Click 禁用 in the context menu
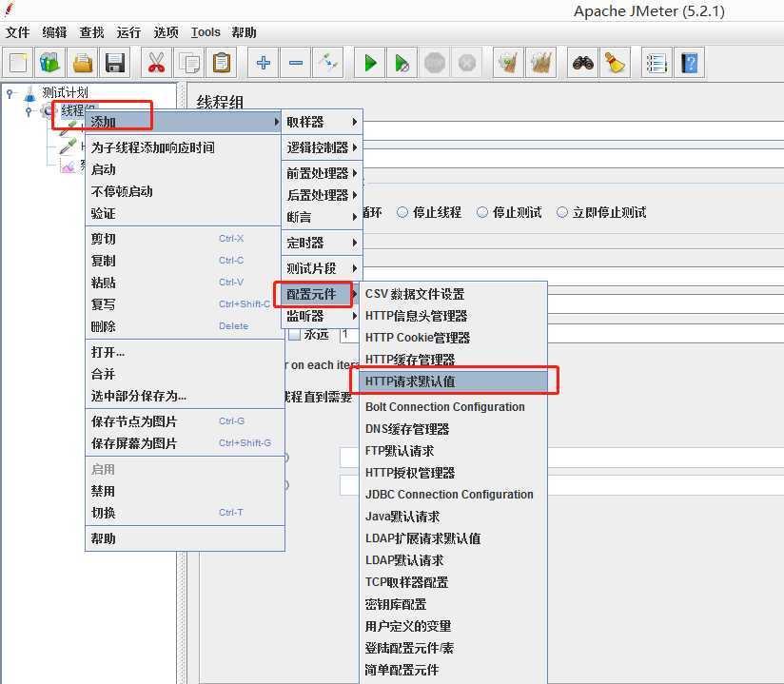The height and width of the screenshot is (684, 784). [183, 491]
